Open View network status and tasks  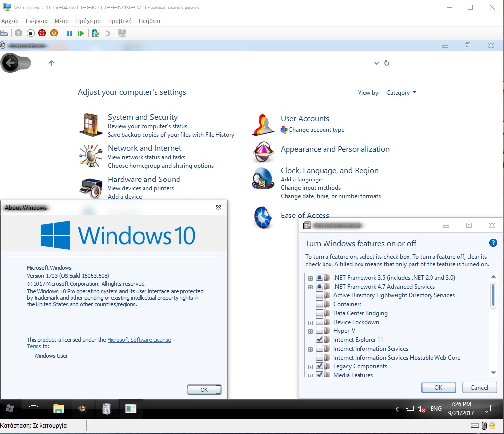click(x=146, y=157)
